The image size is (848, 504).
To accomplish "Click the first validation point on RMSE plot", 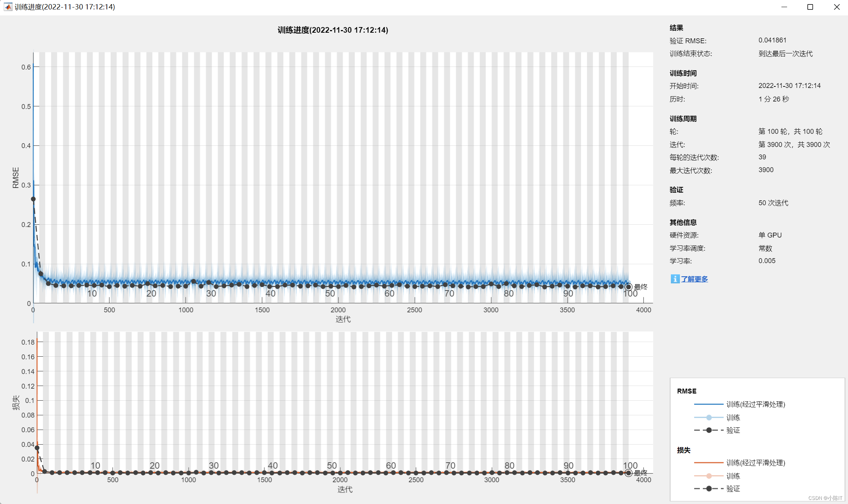I will click(33, 199).
